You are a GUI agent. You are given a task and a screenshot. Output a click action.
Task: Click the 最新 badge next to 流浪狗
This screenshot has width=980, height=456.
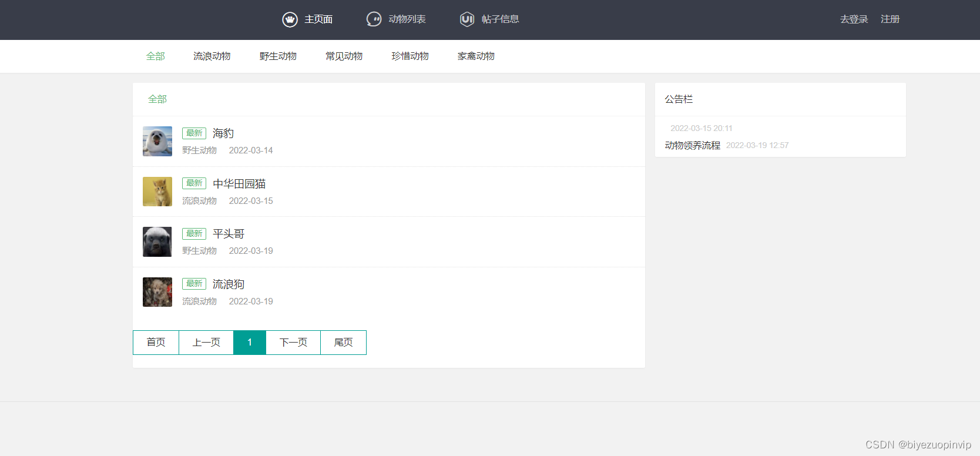pos(194,284)
